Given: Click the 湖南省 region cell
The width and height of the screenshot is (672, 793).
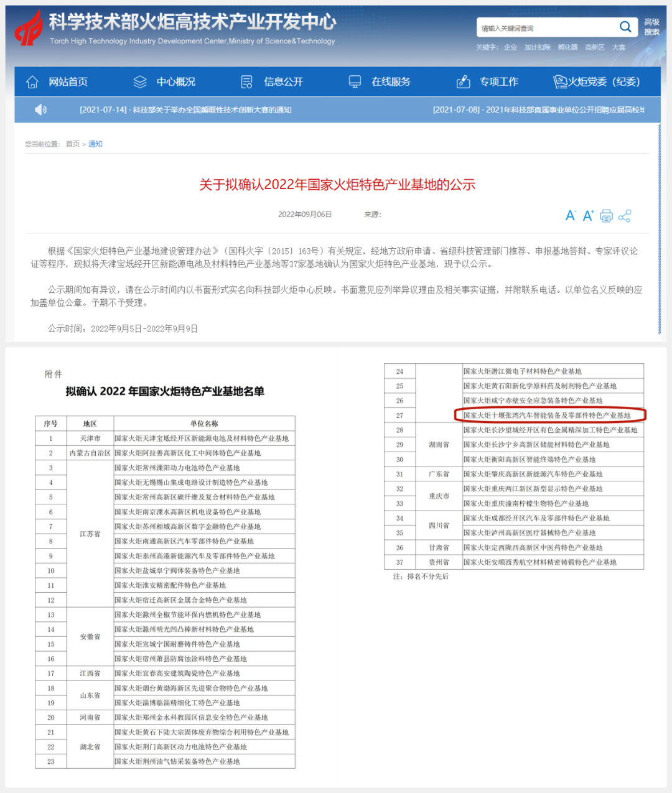Looking at the screenshot, I should (x=439, y=445).
